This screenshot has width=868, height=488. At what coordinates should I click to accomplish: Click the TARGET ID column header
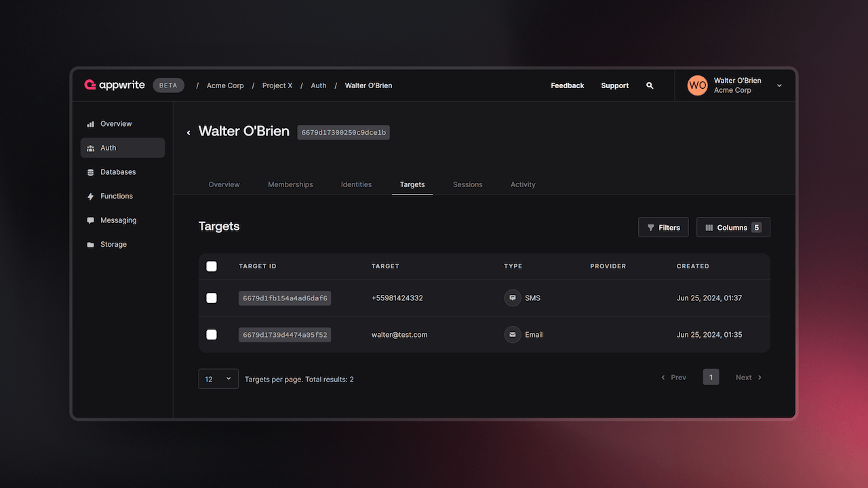coord(258,266)
